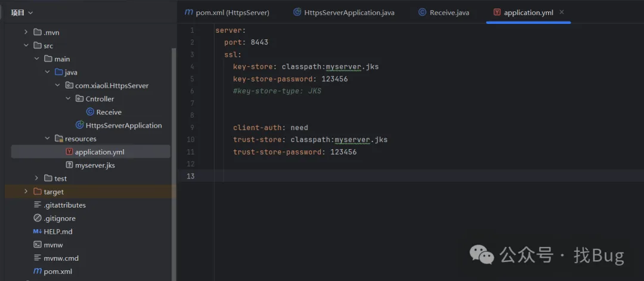Click the Maven icon on pom.xml tab
Screen dimensions: 644x281
click(x=188, y=13)
